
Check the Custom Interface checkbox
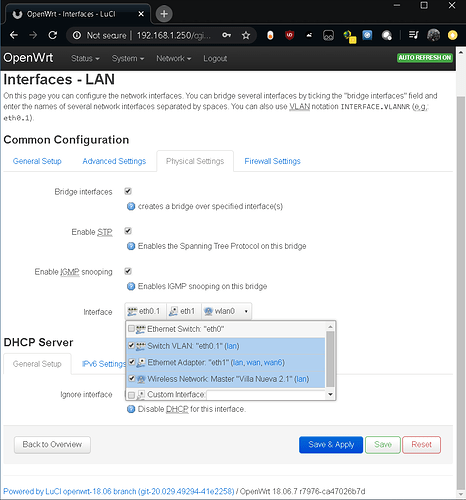132,395
